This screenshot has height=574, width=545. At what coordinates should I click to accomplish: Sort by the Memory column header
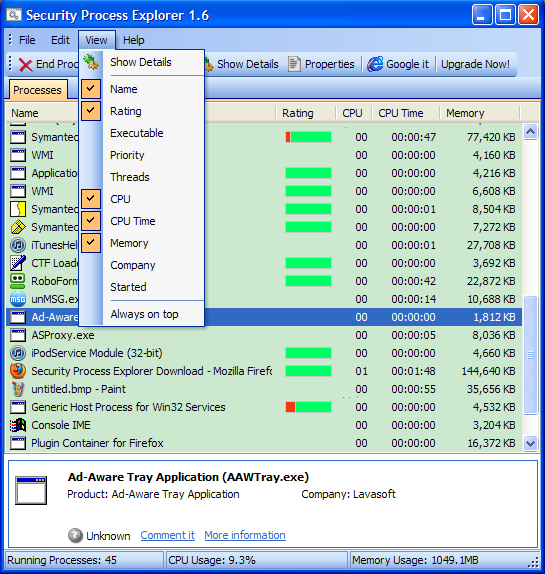[x=479, y=113]
